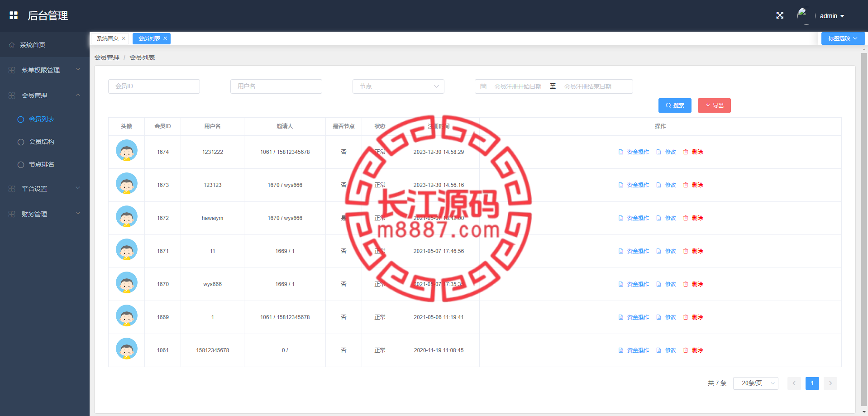Screen dimensions: 868x416
Task: Open the 标签选项 dropdown
Action: click(x=843, y=38)
